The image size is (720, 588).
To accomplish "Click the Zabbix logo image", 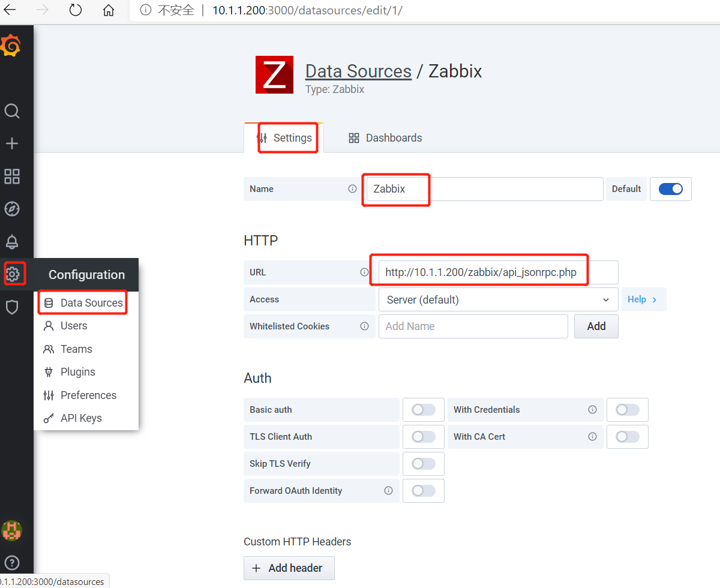I will [x=274, y=75].
